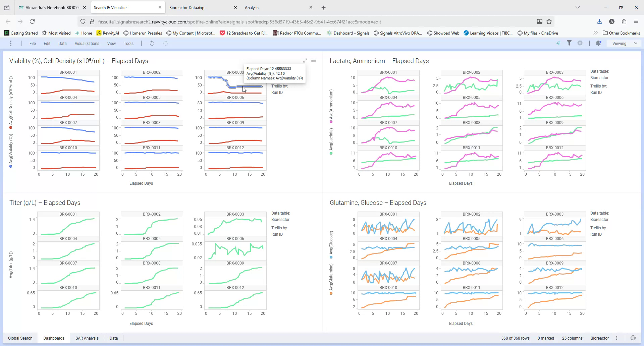This screenshot has height=346, width=644.
Task: Click the globe icon in status bar
Action: (633, 338)
